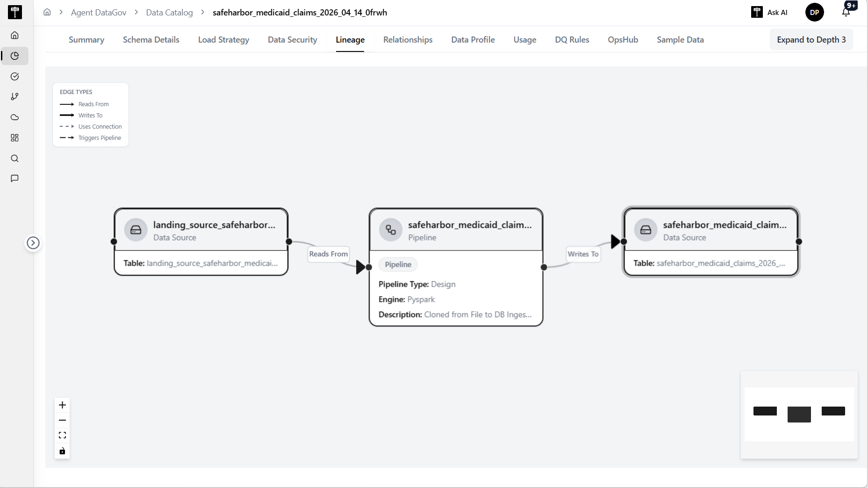The image size is (868, 488).
Task: Select the pie chart catalog icon in sidebar
Action: 15,56
